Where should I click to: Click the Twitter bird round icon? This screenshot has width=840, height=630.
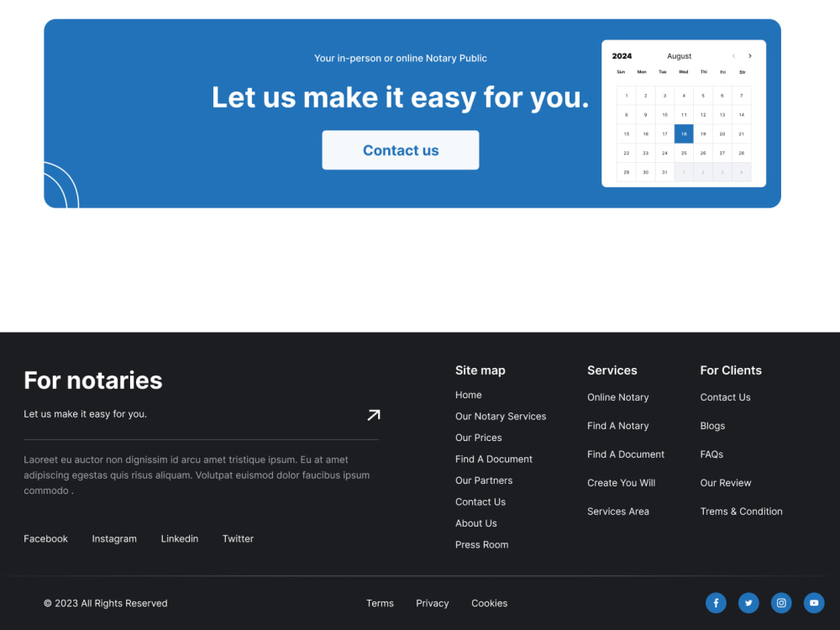748,602
